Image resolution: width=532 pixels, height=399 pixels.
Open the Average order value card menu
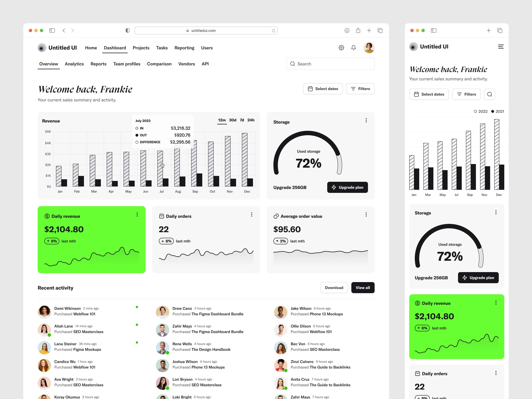click(366, 214)
